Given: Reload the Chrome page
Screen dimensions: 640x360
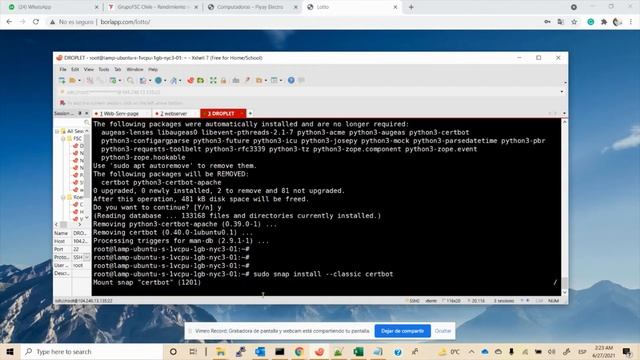Looking at the screenshot, I should tap(36, 22).
